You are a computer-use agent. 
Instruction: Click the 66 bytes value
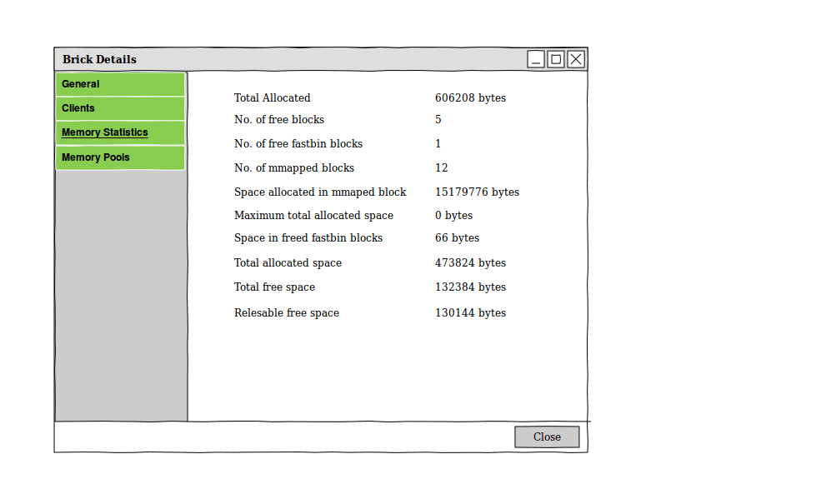tap(457, 237)
